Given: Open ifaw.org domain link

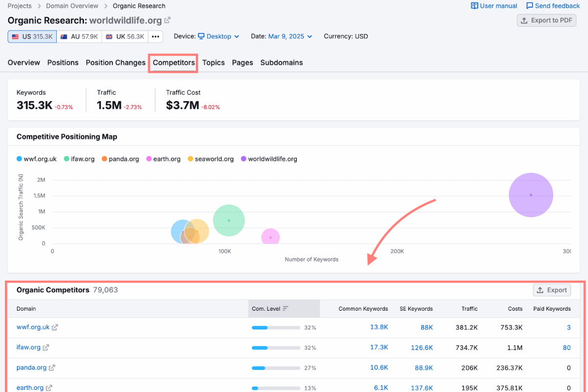Looking at the screenshot, I should (28, 347).
